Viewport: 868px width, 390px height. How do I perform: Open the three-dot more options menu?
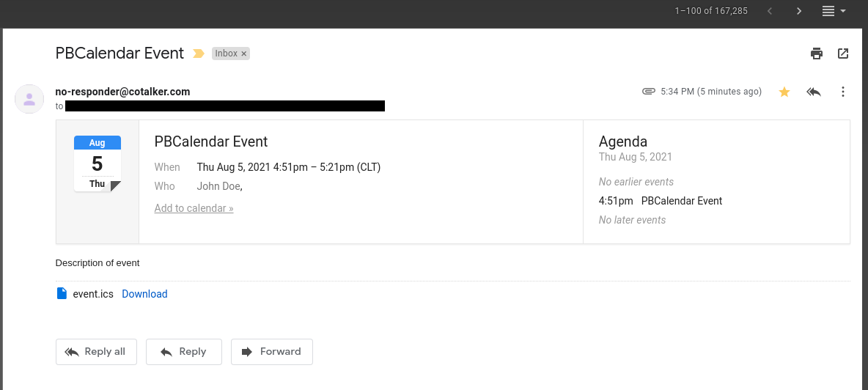click(x=842, y=92)
